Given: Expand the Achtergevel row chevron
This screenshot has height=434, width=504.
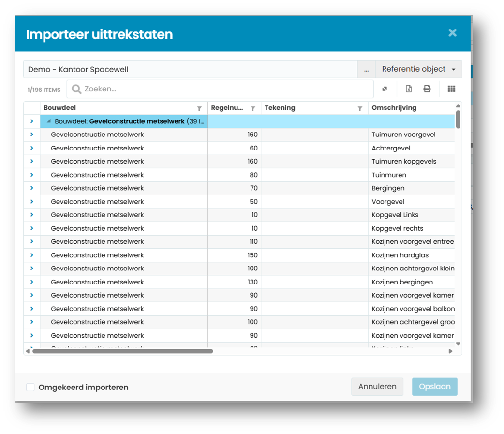Looking at the screenshot, I should [32, 148].
